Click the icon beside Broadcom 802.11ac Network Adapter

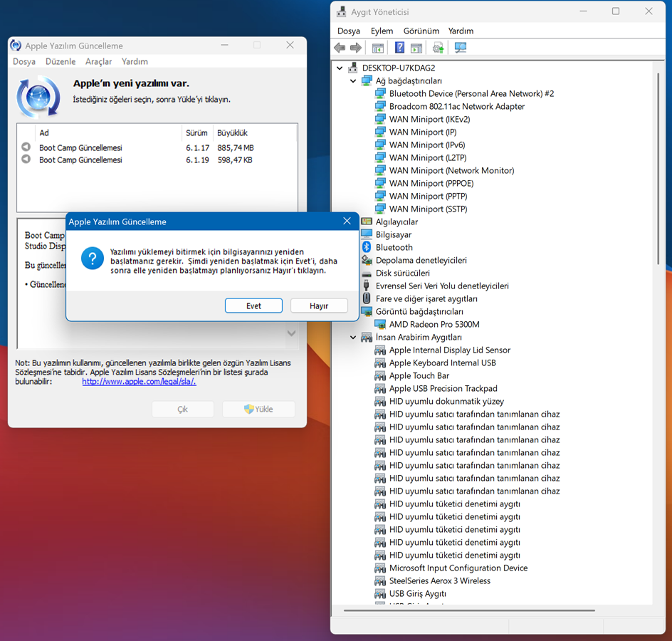[x=380, y=106]
